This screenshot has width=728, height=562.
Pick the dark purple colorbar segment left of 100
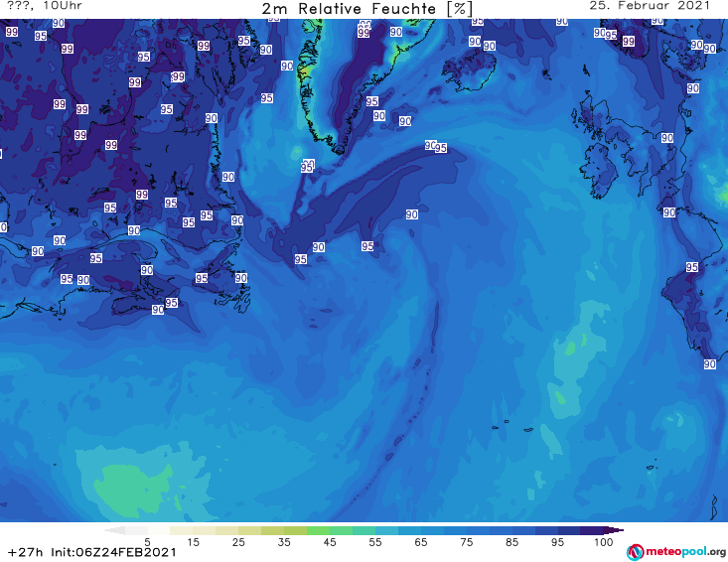(592, 530)
